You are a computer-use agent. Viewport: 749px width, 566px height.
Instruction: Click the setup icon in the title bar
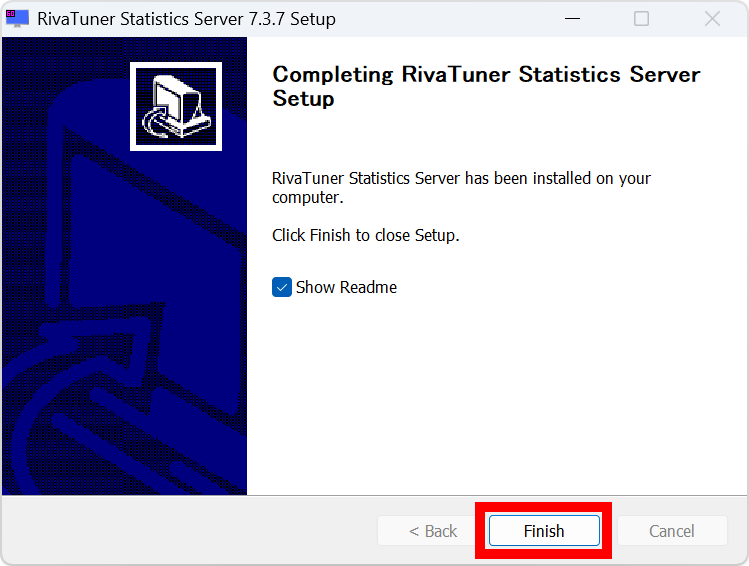pos(17,19)
